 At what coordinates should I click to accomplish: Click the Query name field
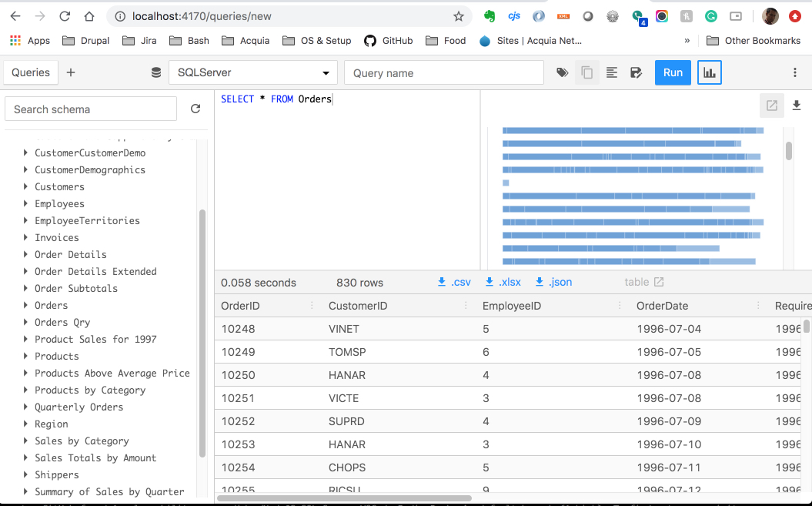coord(444,72)
